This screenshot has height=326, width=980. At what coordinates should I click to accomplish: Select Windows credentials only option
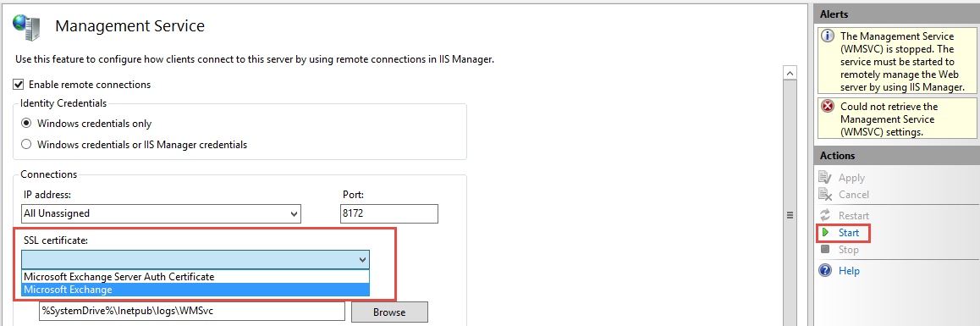[x=26, y=124]
